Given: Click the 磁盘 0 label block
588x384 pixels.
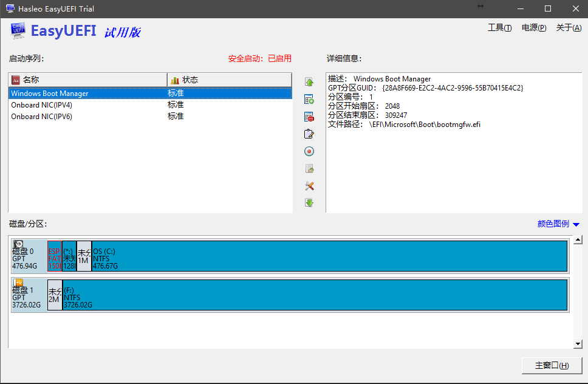Looking at the screenshot, I should pyautogui.click(x=29, y=256).
